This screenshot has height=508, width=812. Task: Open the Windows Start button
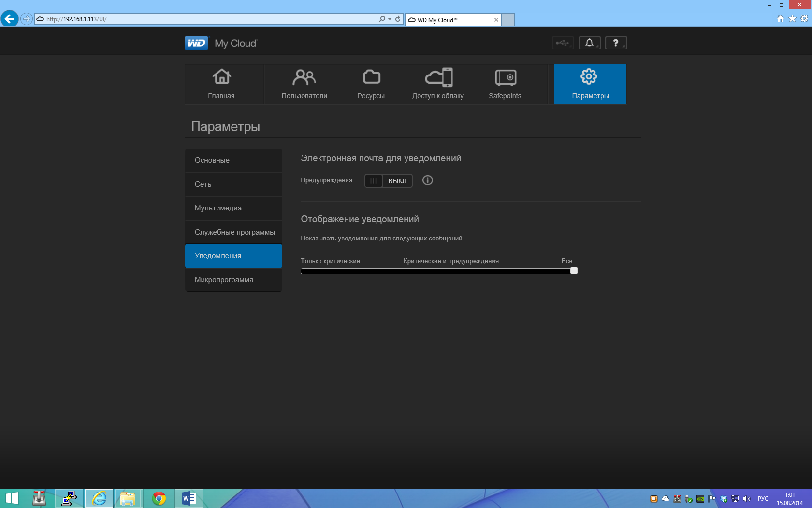pos(12,498)
